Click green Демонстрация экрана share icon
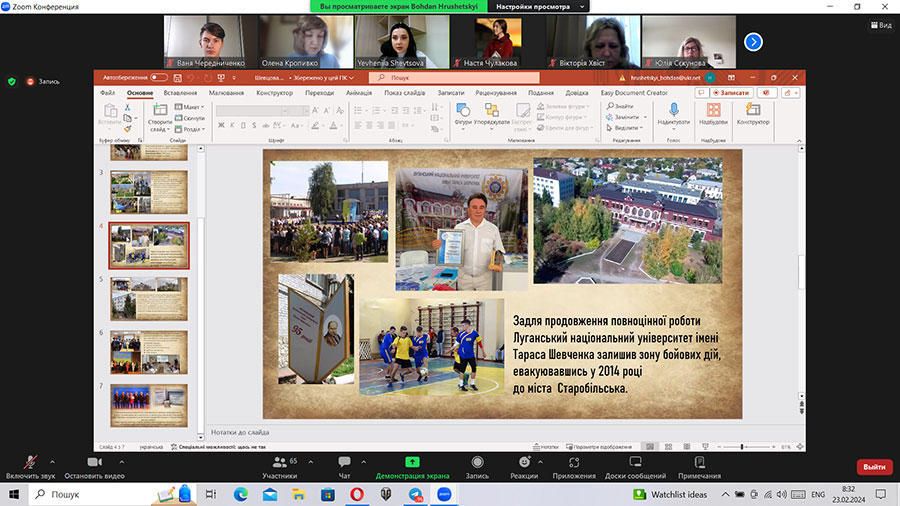Viewport: 900px width, 506px height. click(x=412, y=462)
